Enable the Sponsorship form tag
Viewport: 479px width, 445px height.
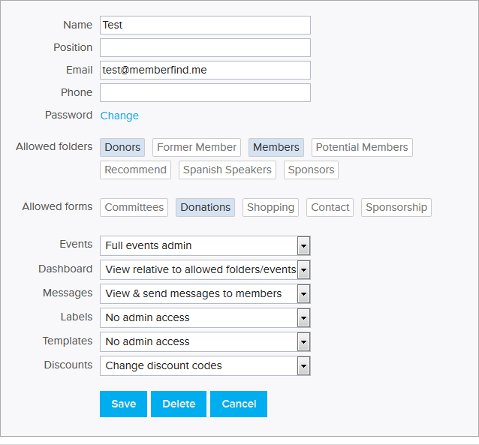[396, 207]
